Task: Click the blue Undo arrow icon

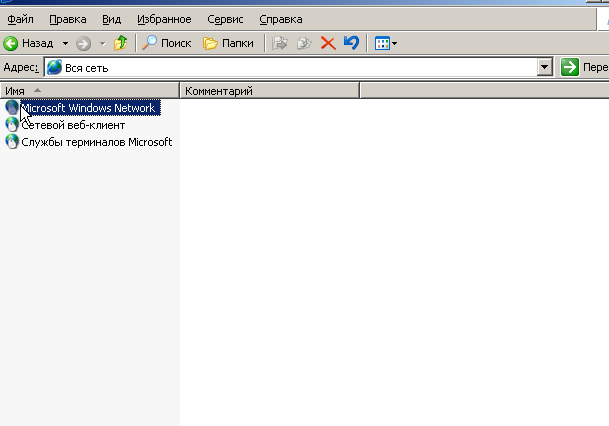Action: click(x=351, y=43)
